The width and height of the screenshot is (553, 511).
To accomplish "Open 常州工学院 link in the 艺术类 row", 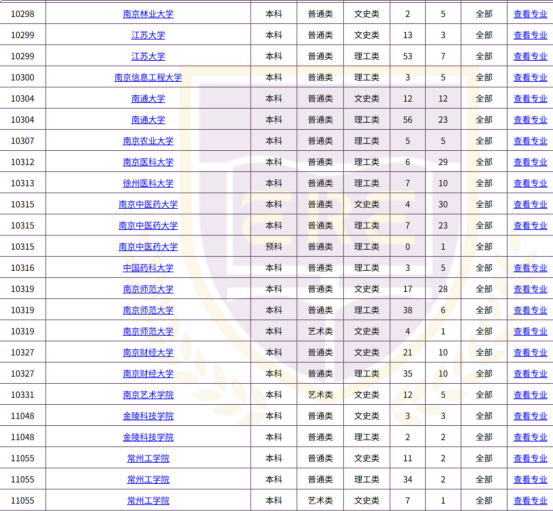I will [x=148, y=501].
